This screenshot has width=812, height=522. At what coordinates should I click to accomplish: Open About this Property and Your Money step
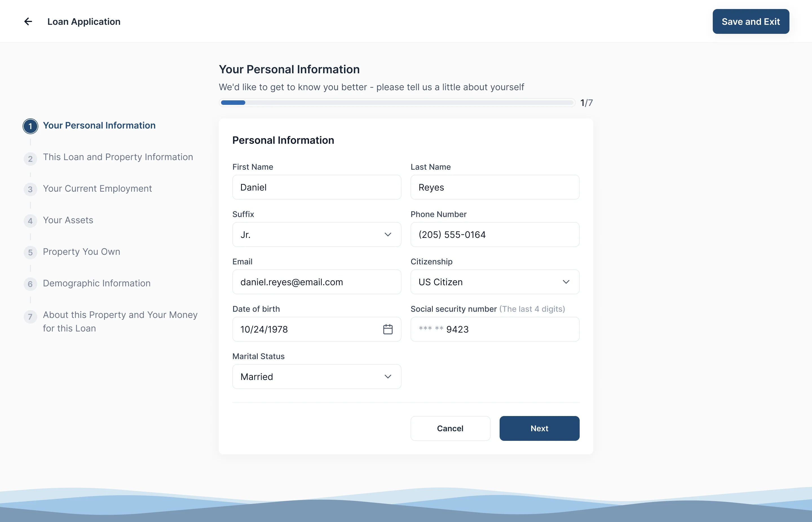coord(120,321)
